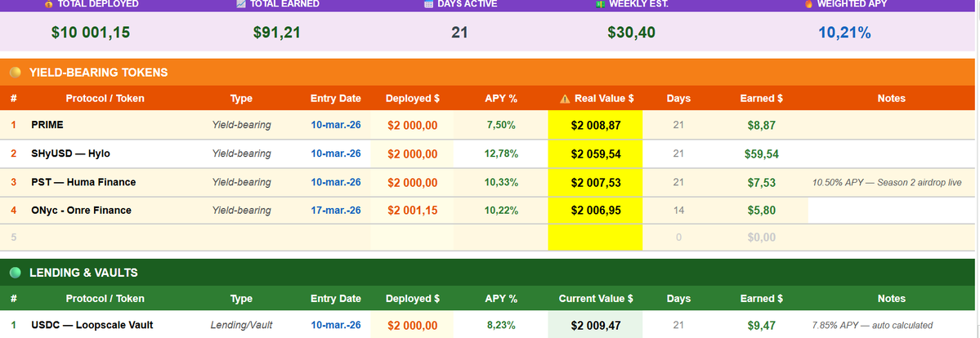Click Earned $ header in Yield-Bearing table
Screen dimensions: 980x338
[761, 99]
